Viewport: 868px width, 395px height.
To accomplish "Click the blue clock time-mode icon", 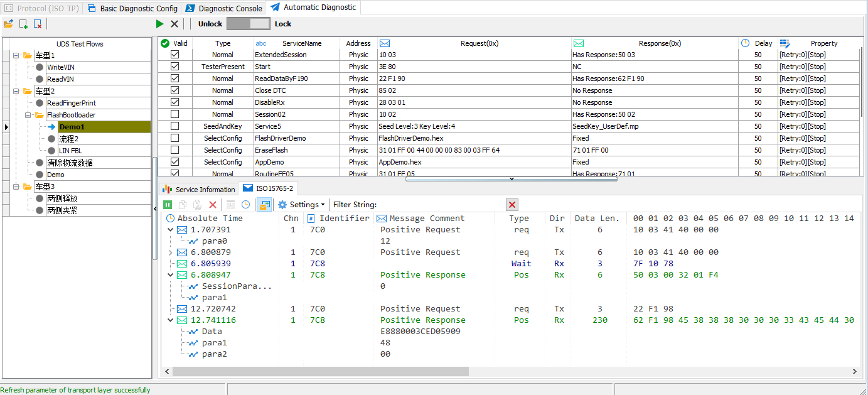I will (245, 205).
